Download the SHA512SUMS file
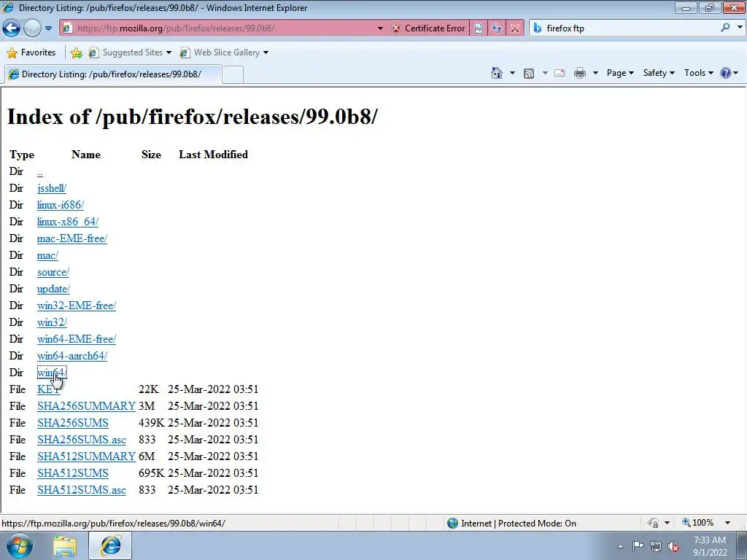747x560 pixels. coord(72,473)
